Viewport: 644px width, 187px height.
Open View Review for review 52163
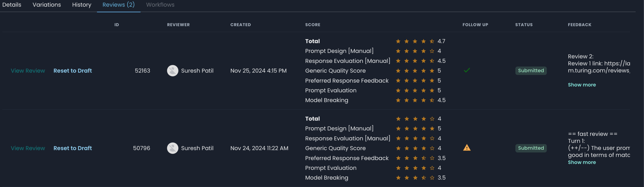(x=28, y=71)
